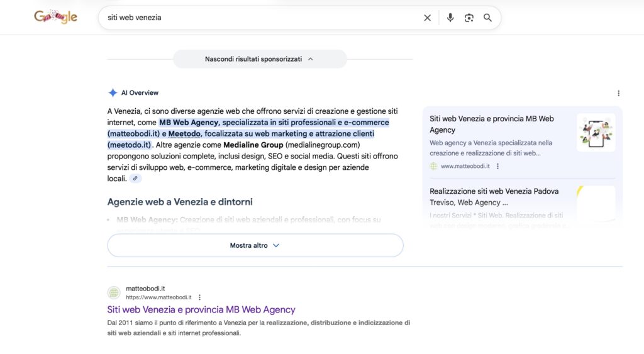
Task: Click the globe favicon beside www.matteobodi.it in card
Action: pos(433,167)
